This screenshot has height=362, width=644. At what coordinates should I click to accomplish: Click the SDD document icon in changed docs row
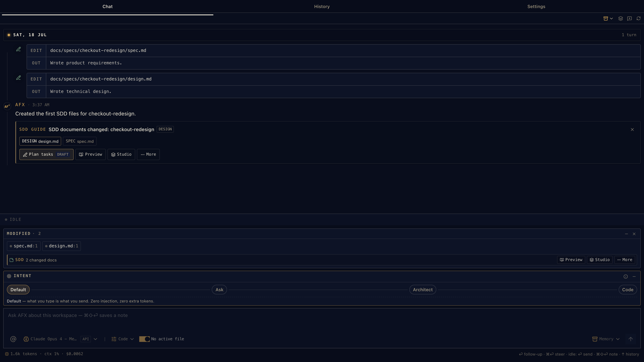(x=11, y=260)
